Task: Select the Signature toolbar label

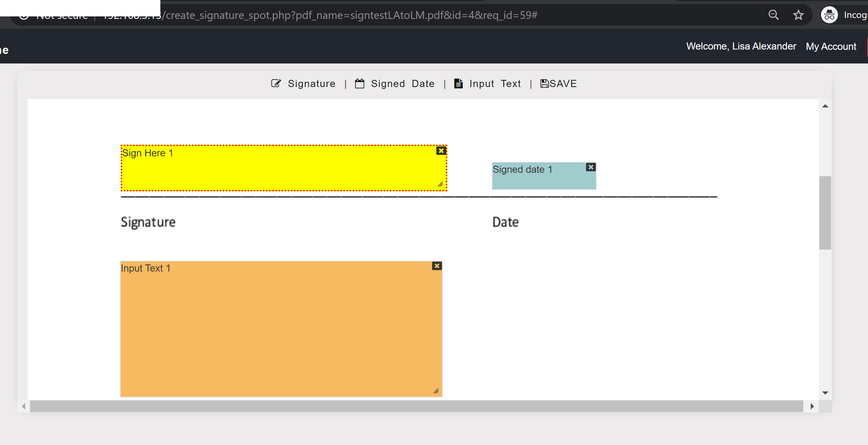Action: click(311, 84)
